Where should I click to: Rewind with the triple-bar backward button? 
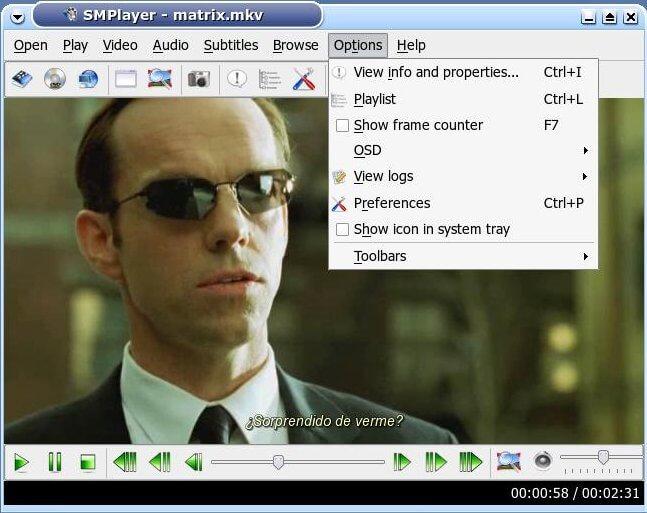(125, 462)
